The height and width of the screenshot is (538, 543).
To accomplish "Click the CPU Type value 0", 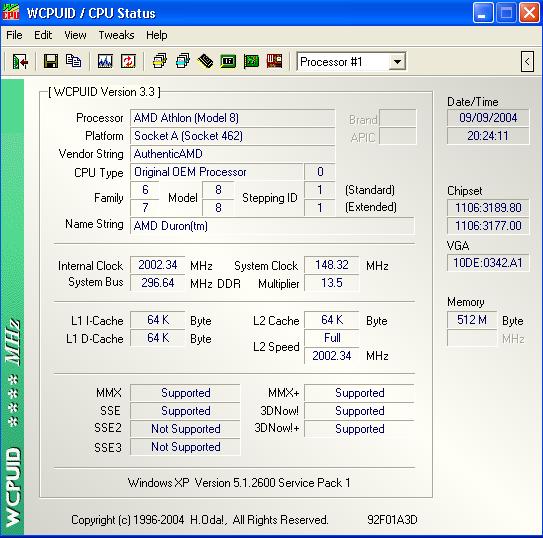I will pyautogui.click(x=320, y=172).
